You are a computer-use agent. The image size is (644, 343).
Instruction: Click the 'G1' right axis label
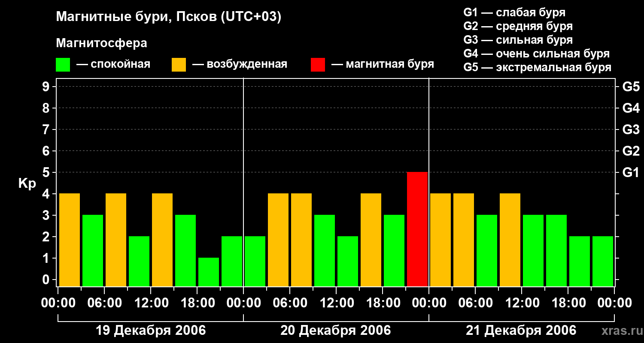click(631, 172)
